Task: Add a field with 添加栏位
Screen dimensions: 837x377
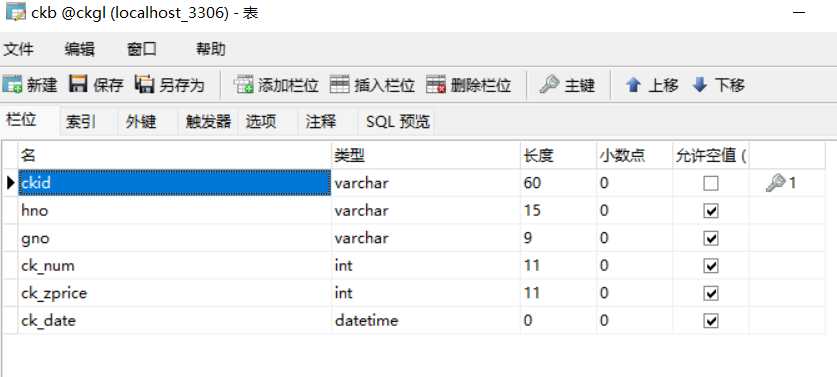Action: (277, 84)
